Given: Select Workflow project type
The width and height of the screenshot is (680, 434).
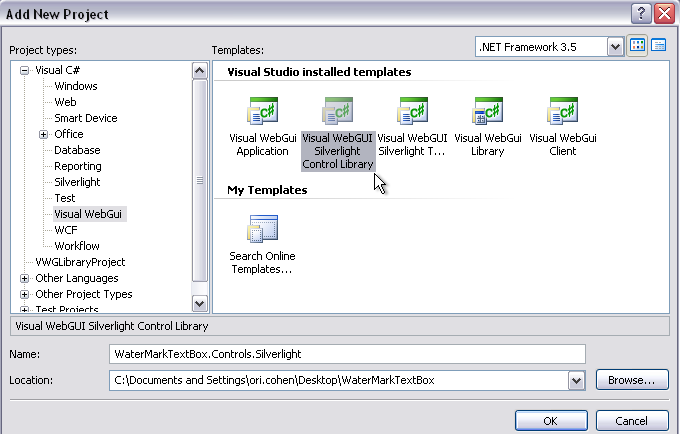Looking at the screenshot, I should [x=77, y=246].
